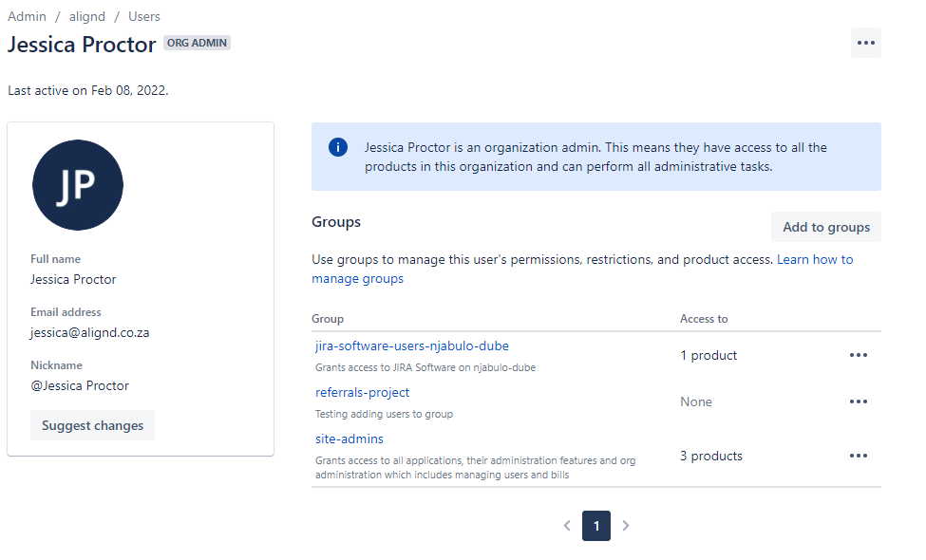The height and width of the screenshot is (560, 926).
Task: Click the Group column header
Action: coord(327,319)
